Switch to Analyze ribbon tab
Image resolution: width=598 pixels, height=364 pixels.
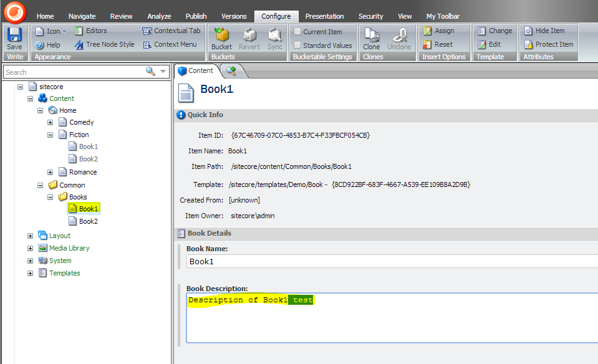[x=159, y=16]
